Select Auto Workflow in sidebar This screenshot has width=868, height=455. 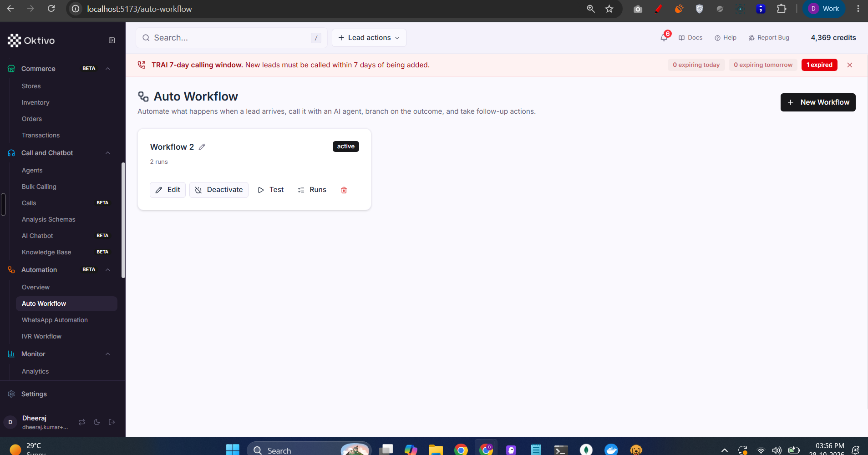(66, 303)
